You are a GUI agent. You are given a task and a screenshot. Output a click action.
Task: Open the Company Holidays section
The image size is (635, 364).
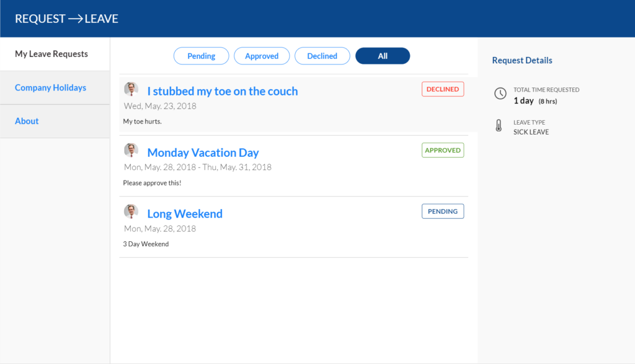[50, 87]
